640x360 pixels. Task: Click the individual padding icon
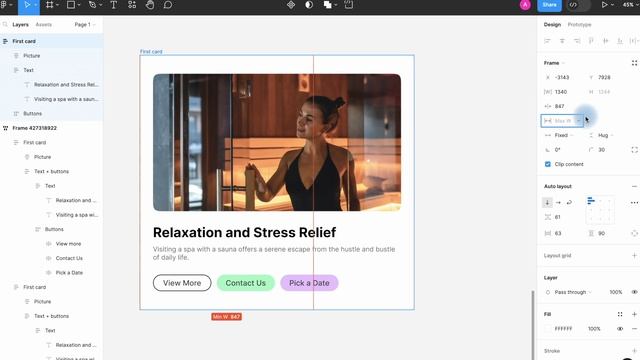pos(634,233)
